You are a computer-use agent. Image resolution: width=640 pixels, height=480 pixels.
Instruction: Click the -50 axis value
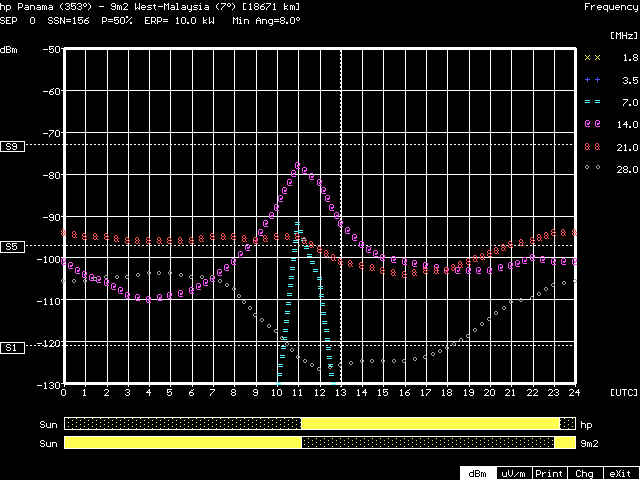click(53, 49)
